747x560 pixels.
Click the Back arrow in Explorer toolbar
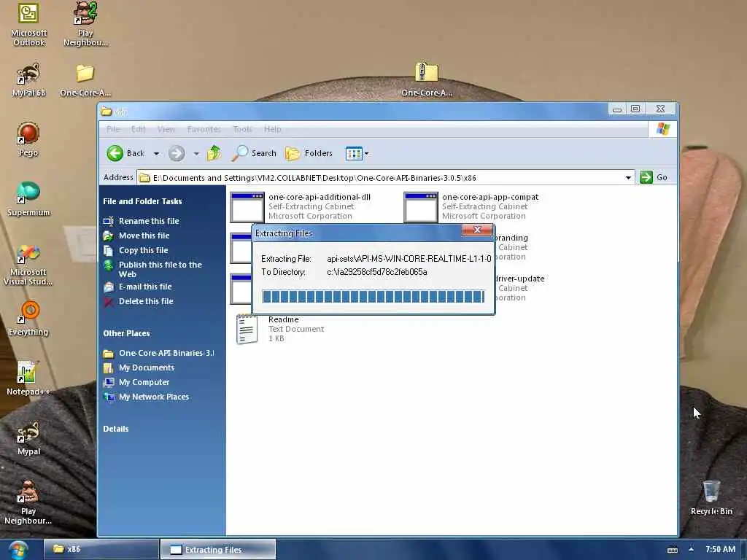point(125,153)
